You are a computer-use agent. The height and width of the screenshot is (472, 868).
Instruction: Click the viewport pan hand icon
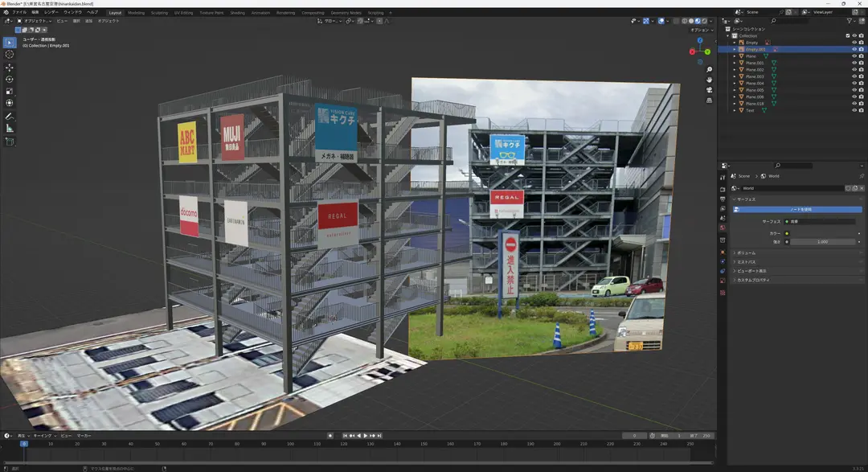[x=709, y=80]
